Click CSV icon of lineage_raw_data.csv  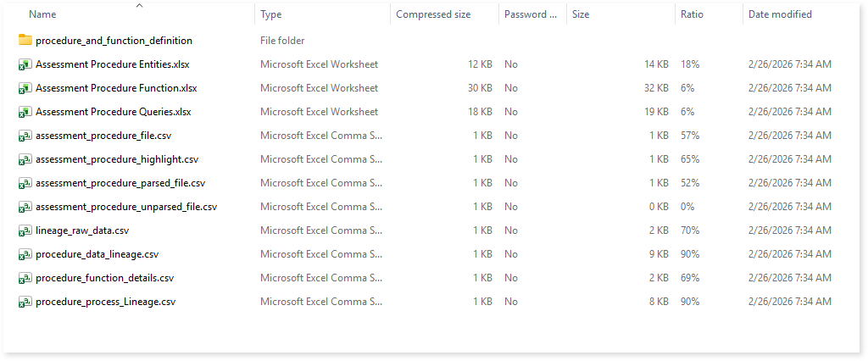[x=25, y=230]
